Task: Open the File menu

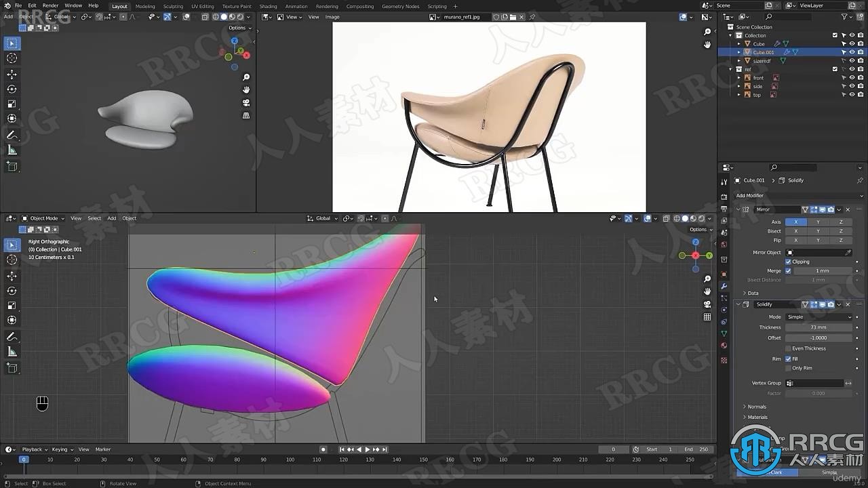Action: pyautogui.click(x=18, y=5)
